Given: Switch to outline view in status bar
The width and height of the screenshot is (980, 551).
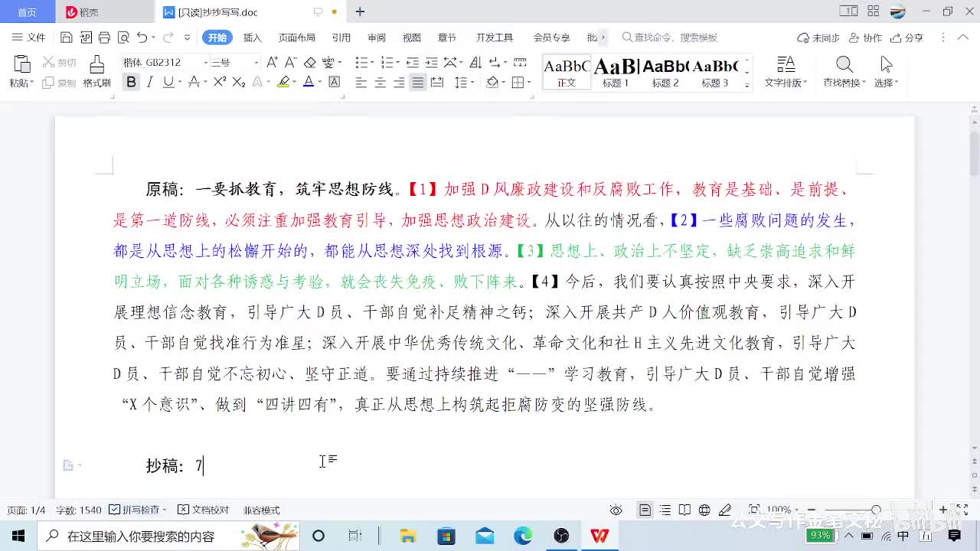Looking at the screenshot, I should [665, 510].
